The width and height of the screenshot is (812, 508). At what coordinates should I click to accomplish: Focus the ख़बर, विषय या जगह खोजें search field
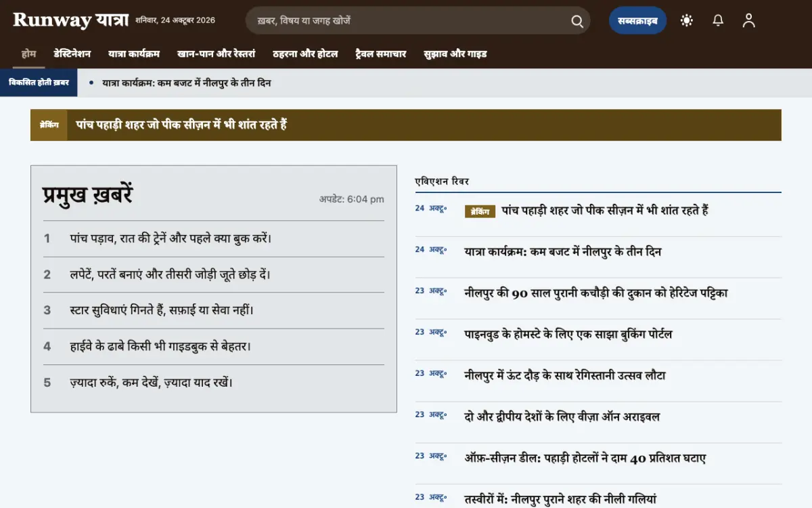418,21
